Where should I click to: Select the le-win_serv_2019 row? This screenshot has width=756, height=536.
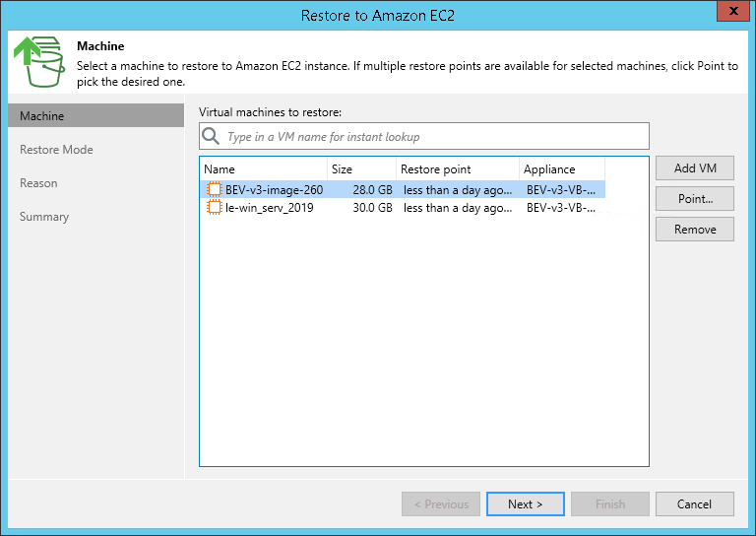click(403, 208)
